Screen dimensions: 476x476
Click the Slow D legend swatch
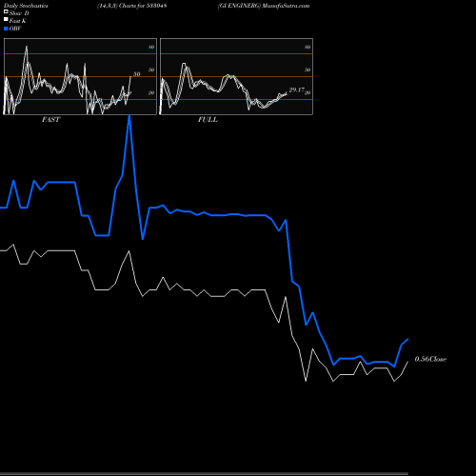point(6,12)
